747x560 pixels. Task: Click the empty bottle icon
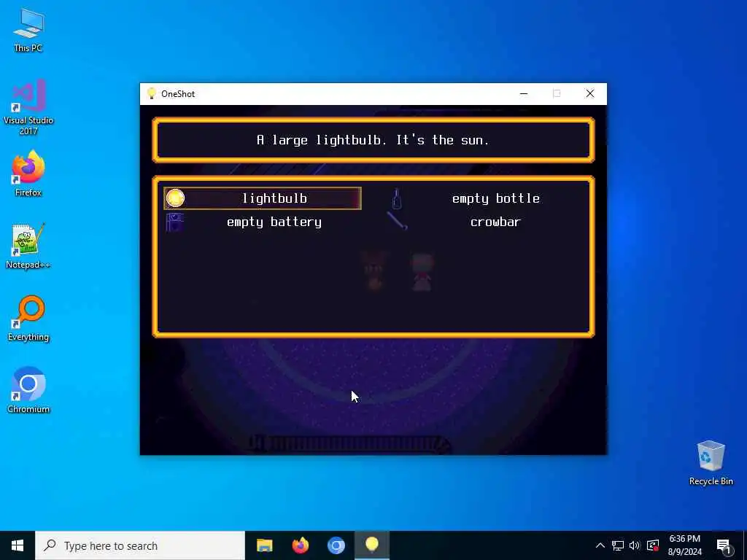point(397,198)
